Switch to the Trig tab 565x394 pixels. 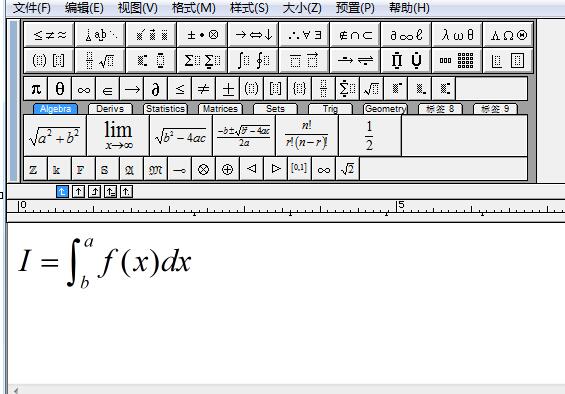tap(330, 109)
